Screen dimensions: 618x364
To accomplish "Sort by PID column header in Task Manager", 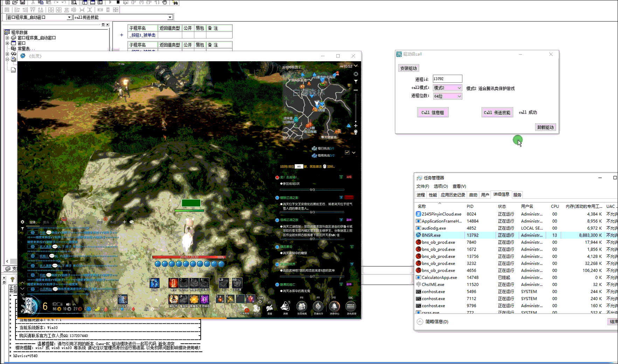I will (x=470, y=206).
